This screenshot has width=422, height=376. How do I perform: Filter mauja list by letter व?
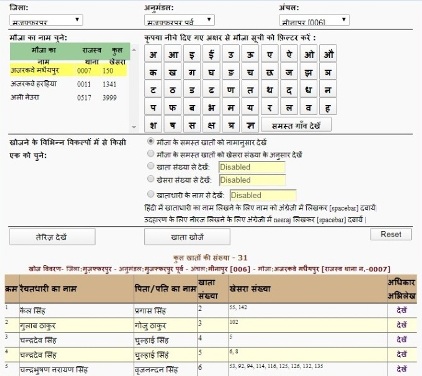[309, 107]
